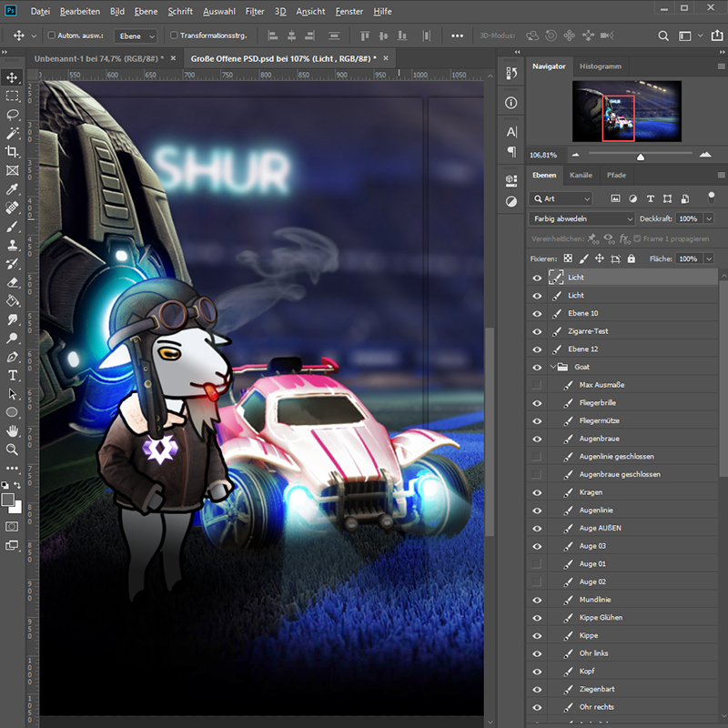Switch to the Kanäle tab

tap(581, 175)
